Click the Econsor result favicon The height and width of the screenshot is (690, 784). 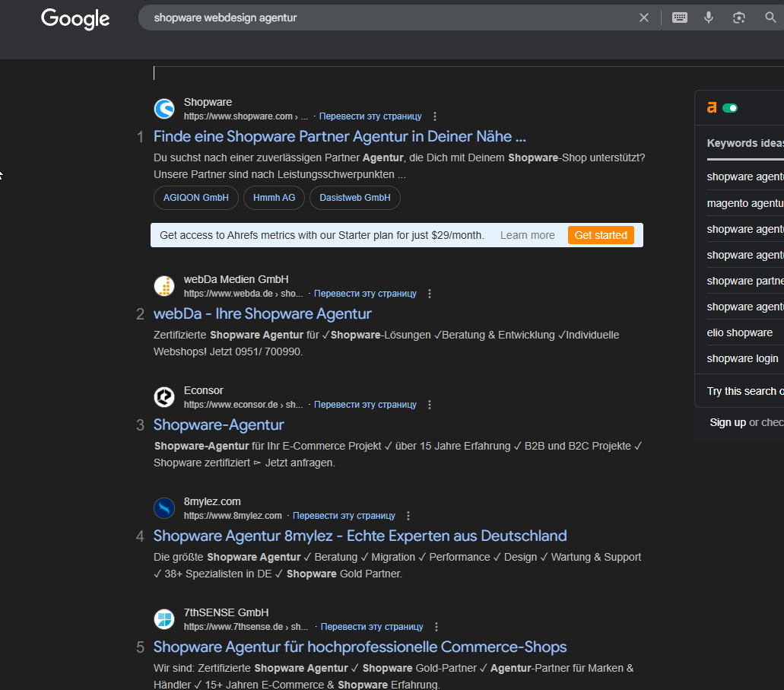point(164,397)
